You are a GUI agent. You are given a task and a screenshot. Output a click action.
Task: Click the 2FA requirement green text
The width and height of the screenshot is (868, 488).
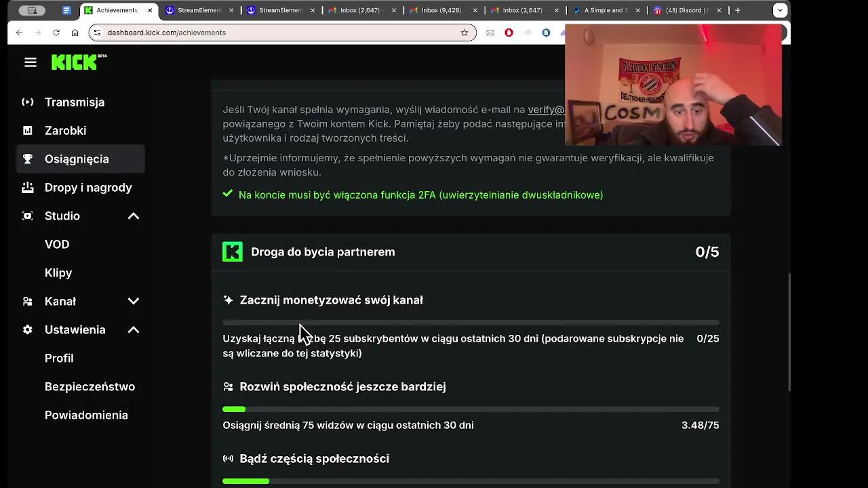point(420,195)
